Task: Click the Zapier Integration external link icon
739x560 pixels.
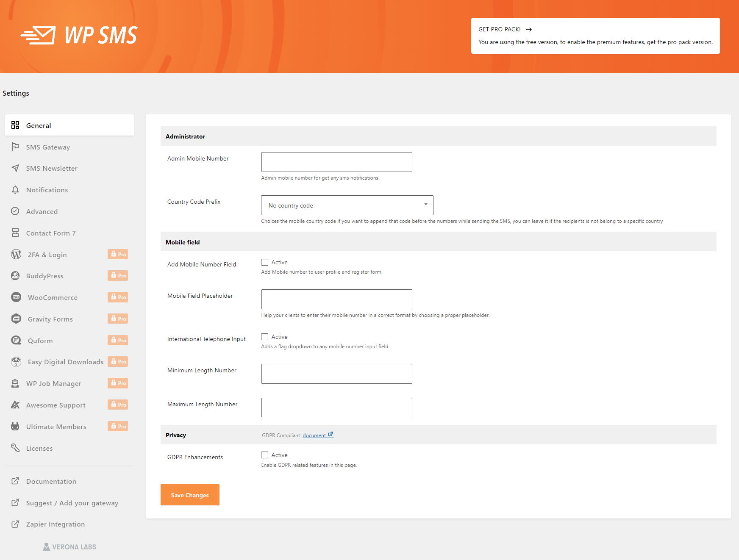Action: [15, 524]
